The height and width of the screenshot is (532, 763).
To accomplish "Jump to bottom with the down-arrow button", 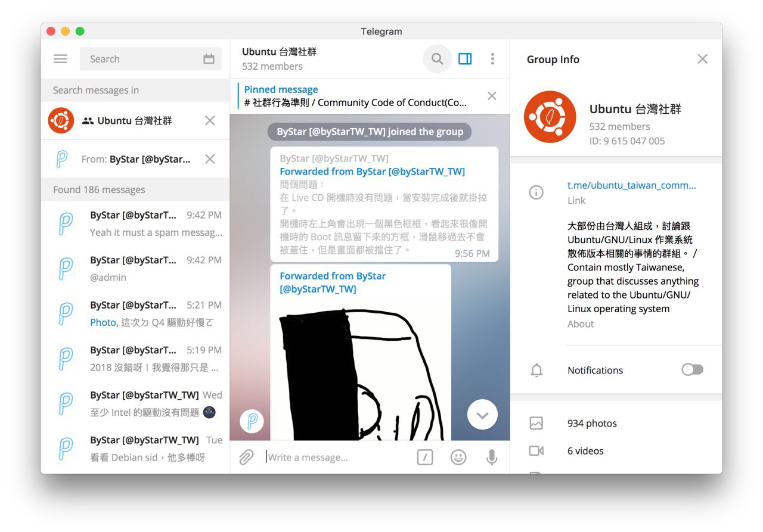I will click(482, 415).
